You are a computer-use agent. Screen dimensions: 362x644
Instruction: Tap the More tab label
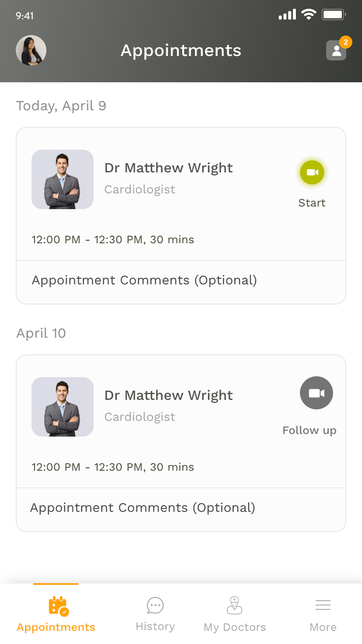coord(323,627)
